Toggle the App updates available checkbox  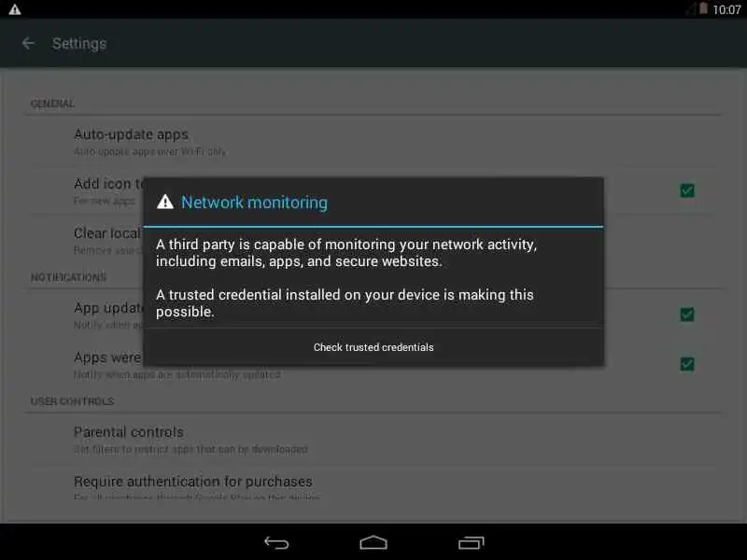point(687,315)
